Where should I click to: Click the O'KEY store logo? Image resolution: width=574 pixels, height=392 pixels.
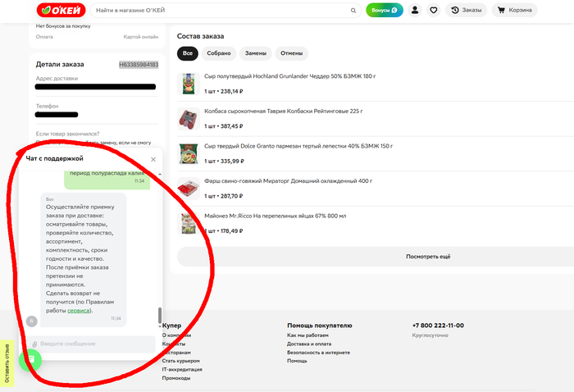pyautogui.click(x=56, y=11)
